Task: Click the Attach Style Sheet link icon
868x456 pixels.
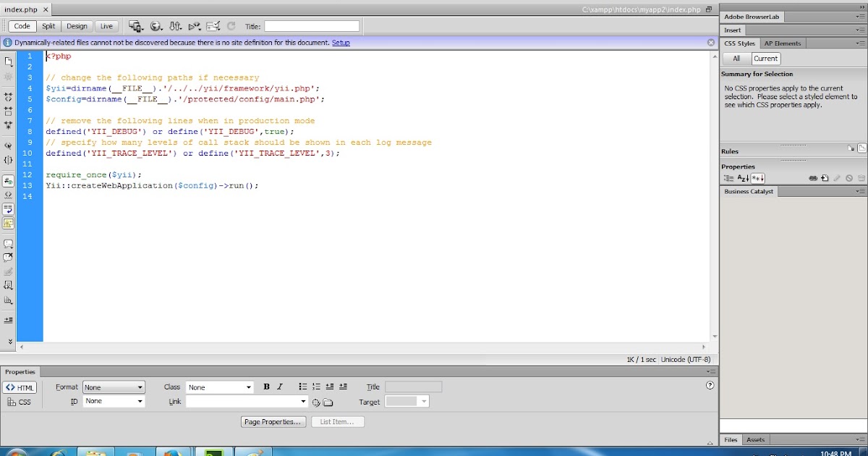Action: [x=813, y=178]
